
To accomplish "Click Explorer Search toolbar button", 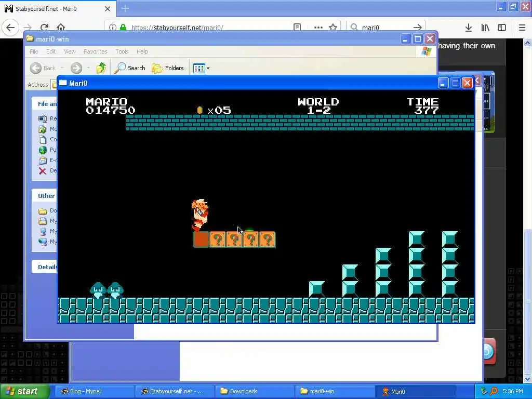I will (x=129, y=68).
